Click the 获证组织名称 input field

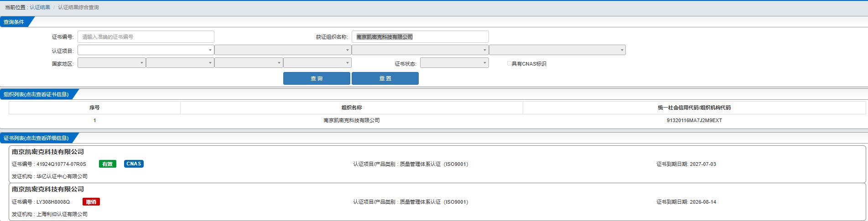[x=420, y=37]
